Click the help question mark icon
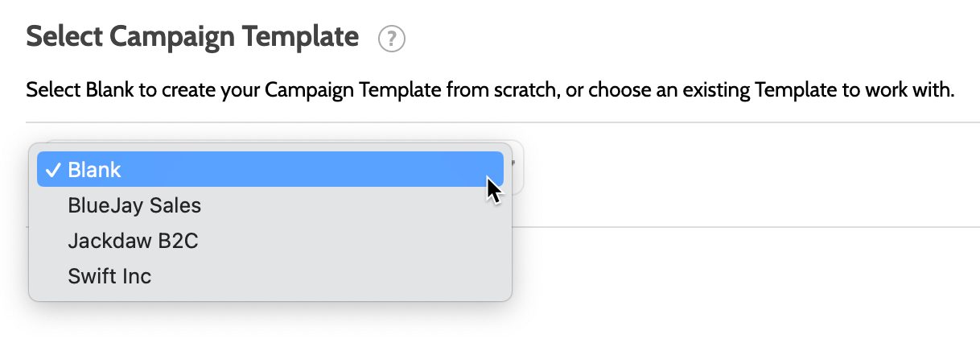The width and height of the screenshot is (980, 343). (391, 39)
